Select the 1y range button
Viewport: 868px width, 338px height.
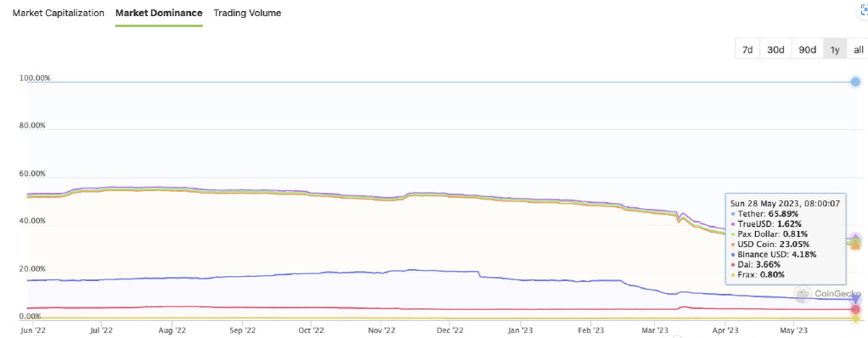tap(834, 49)
